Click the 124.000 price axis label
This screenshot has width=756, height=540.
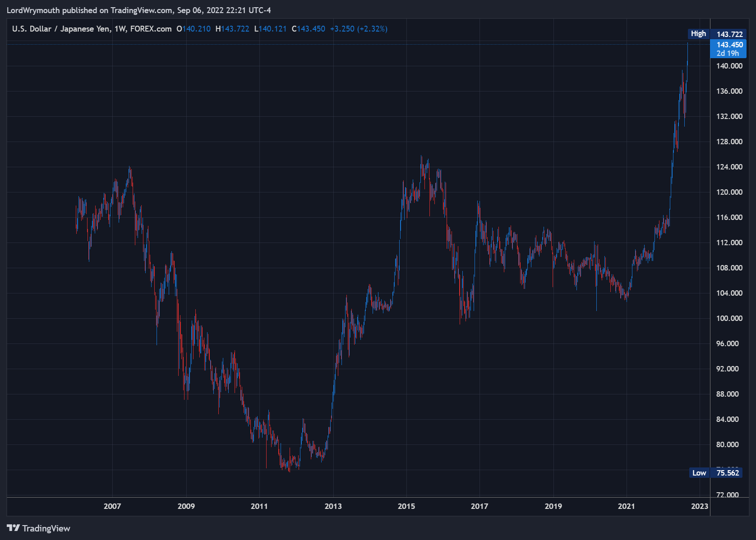729,167
